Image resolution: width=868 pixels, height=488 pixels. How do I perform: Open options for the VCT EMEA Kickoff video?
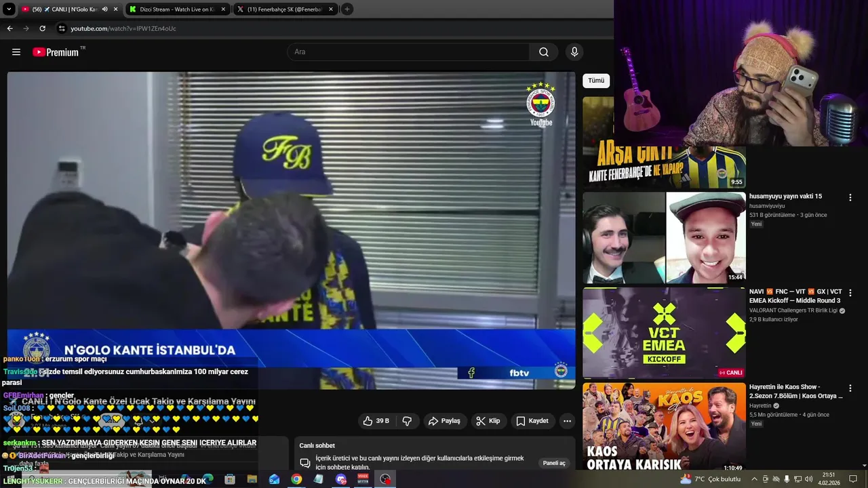tap(850, 293)
